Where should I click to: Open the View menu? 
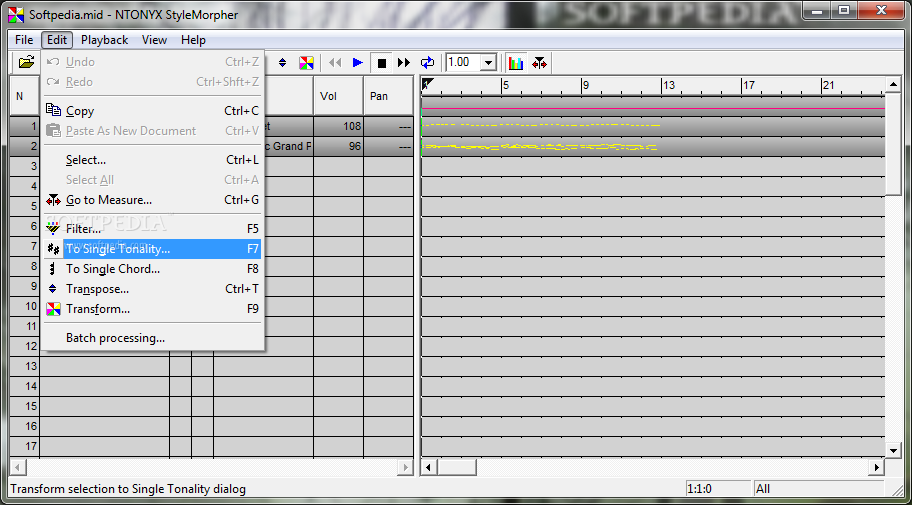tap(154, 40)
